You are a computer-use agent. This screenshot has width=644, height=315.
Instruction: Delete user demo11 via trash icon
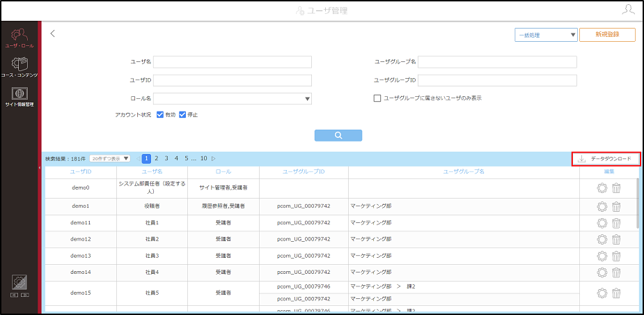point(616,223)
